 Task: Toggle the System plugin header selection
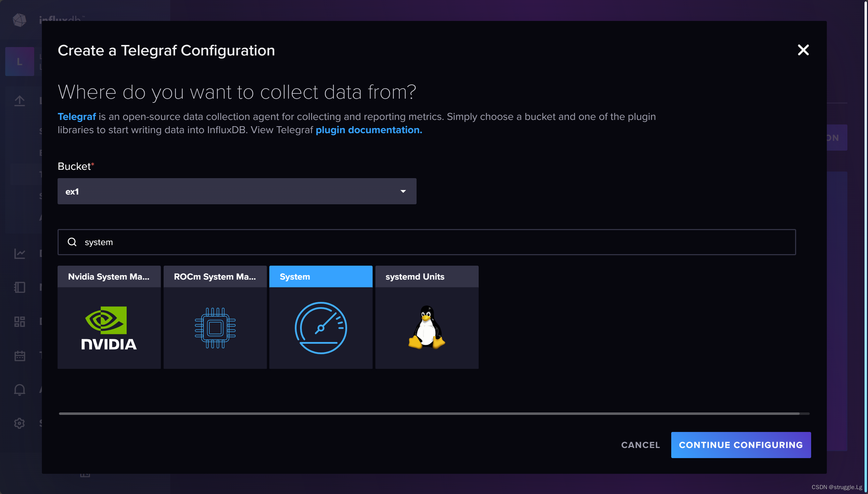[321, 276]
